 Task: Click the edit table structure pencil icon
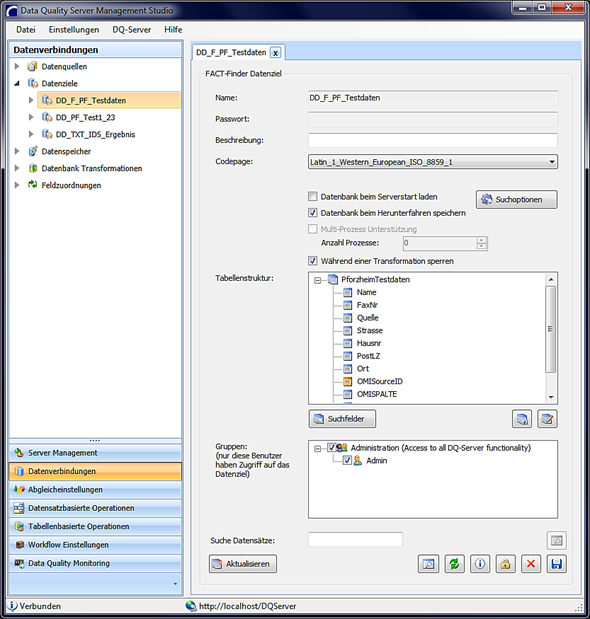(x=547, y=419)
